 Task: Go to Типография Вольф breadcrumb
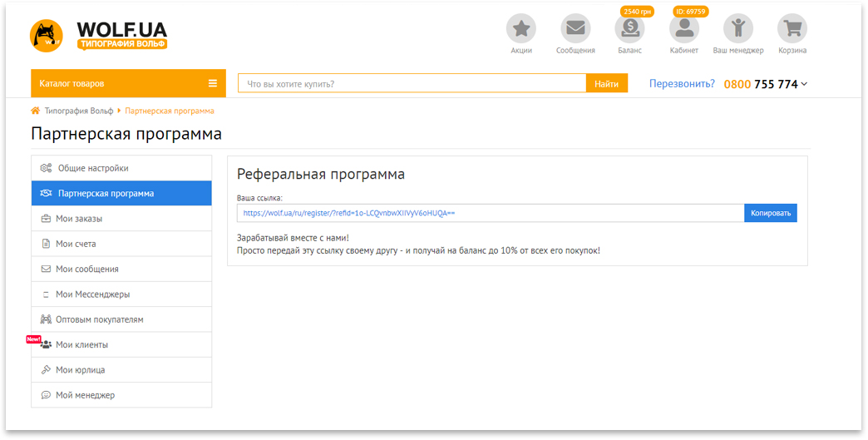pyautogui.click(x=79, y=111)
